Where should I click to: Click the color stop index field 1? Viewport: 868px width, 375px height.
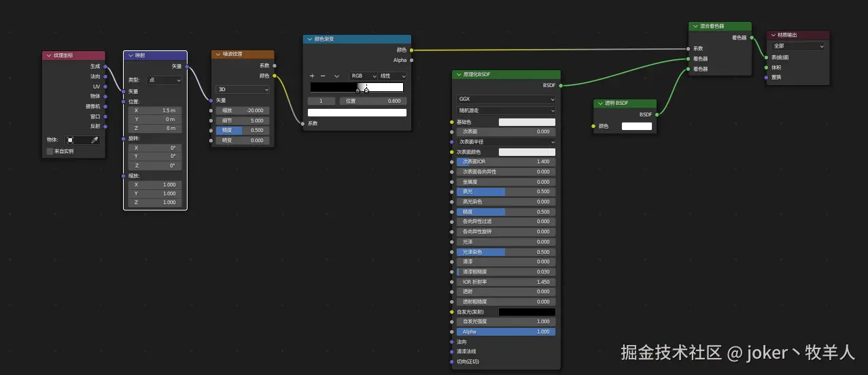pyautogui.click(x=322, y=101)
